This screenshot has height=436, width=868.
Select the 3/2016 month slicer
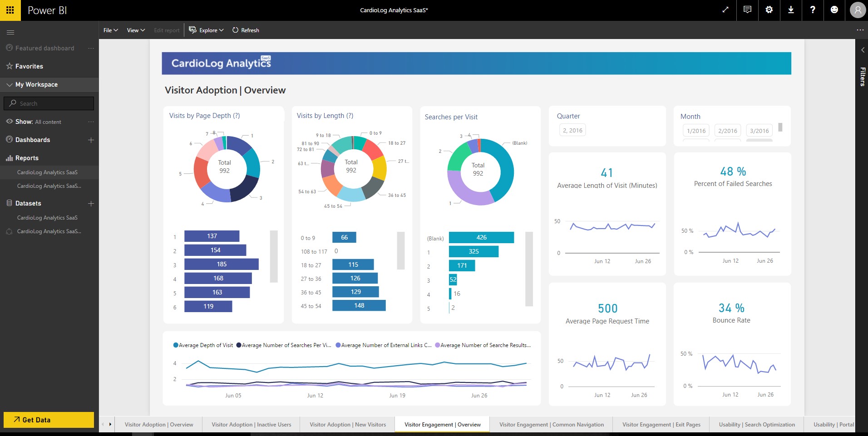point(759,131)
